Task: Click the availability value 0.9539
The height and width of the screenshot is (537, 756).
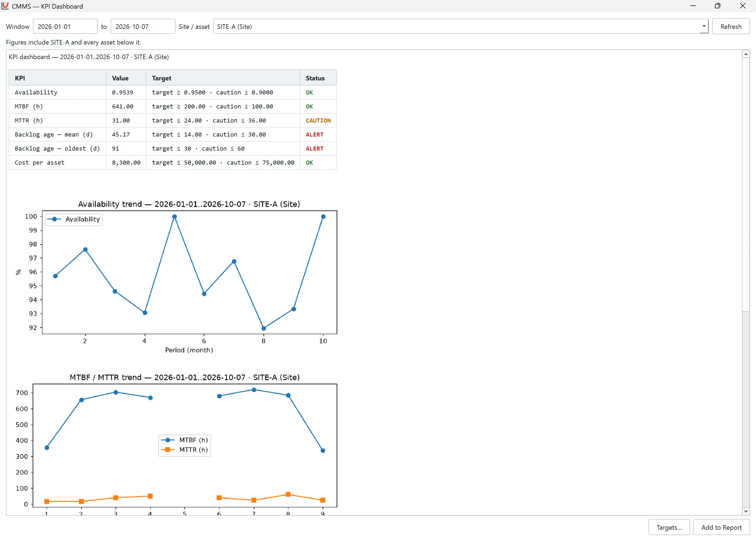Action: point(122,92)
